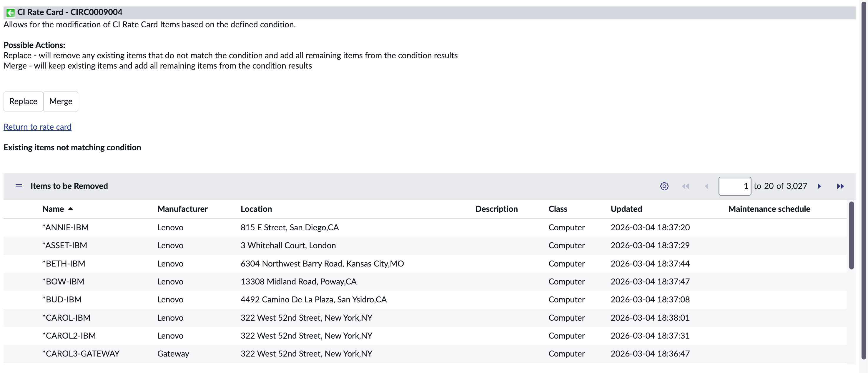Click location cell in *CAROL-IBM row
The height and width of the screenshot is (373, 868).
point(306,317)
